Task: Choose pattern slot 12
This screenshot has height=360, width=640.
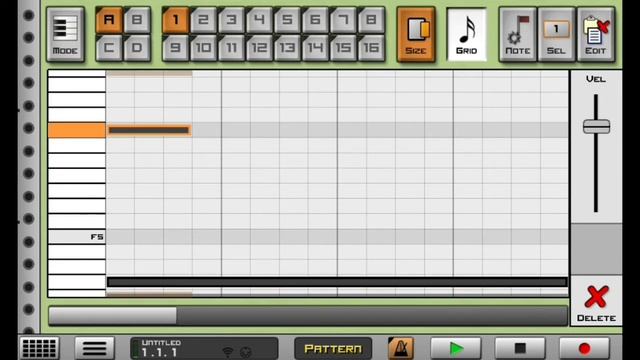Action: point(259,48)
